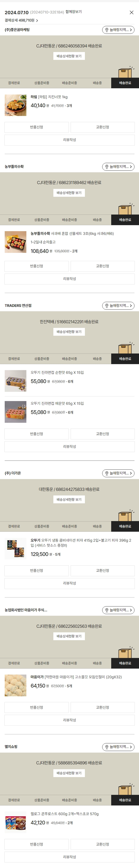Screen dimensions: 139x868
Task: Expand 결제상세 498,710원 payment details
Action: [x=21, y=21]
